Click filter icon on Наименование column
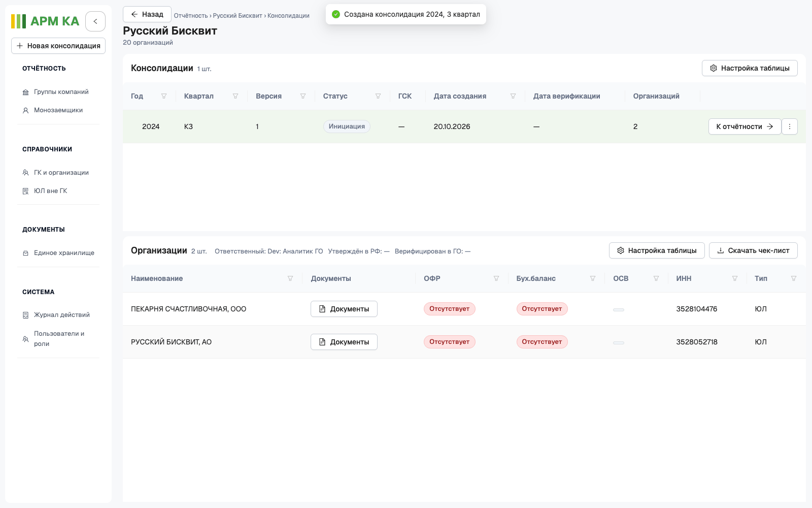This screenshot has height=508, width=812. tap(290, 278)
